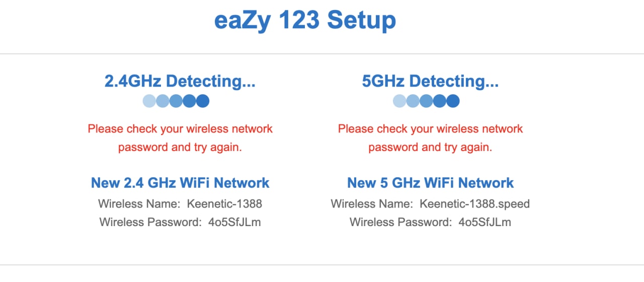Click the New 5 GHz WiFi Network heading

tap(430, 183)
